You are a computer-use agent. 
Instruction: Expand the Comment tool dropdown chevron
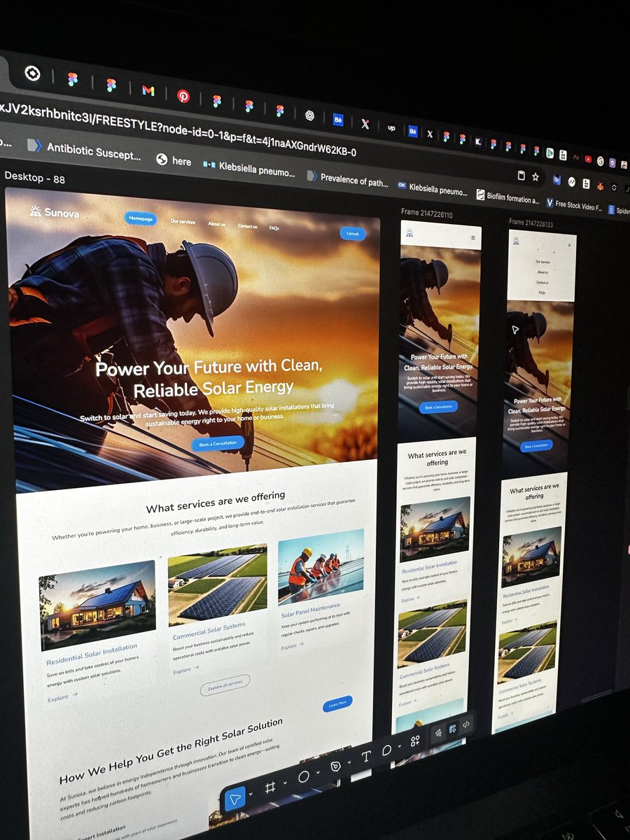tap(400, 746)
